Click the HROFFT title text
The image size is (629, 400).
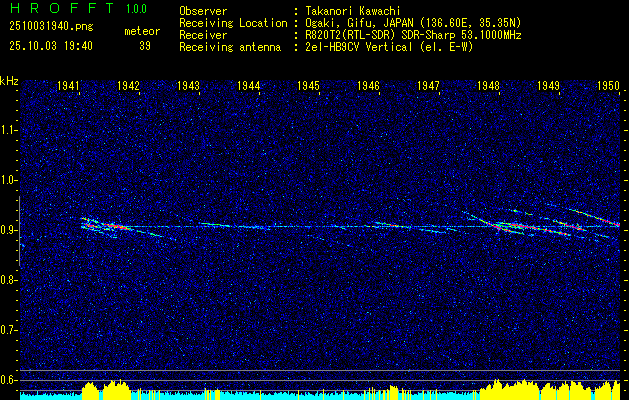pos(61,8)
